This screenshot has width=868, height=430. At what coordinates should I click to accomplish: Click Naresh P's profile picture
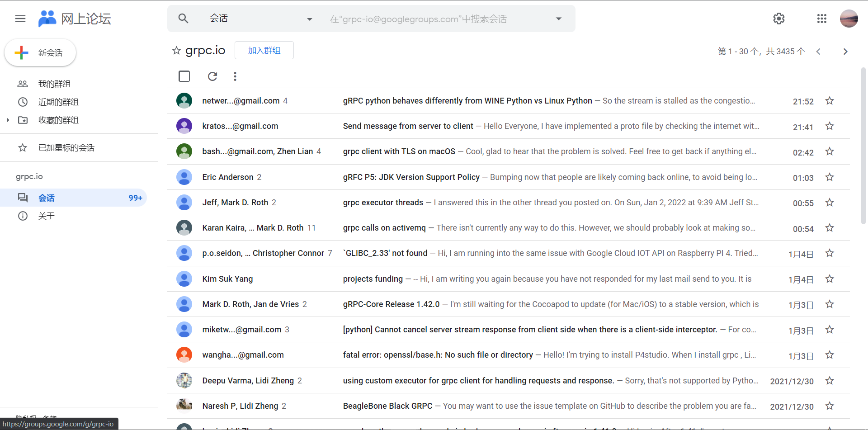(x=184, y=406)
